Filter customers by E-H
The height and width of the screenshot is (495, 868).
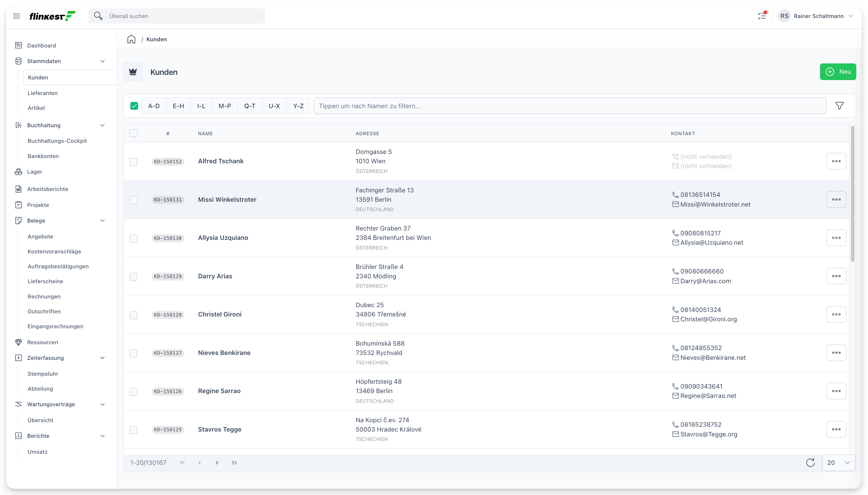[178, 106]
